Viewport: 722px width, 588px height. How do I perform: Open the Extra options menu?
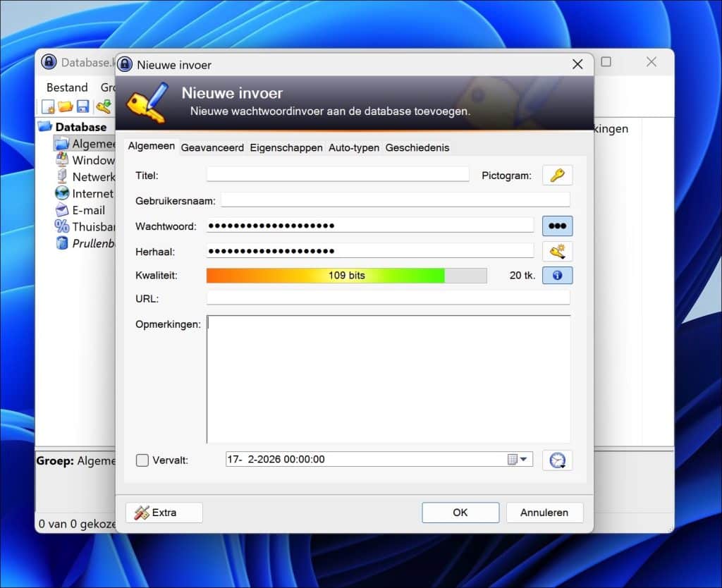164,513
